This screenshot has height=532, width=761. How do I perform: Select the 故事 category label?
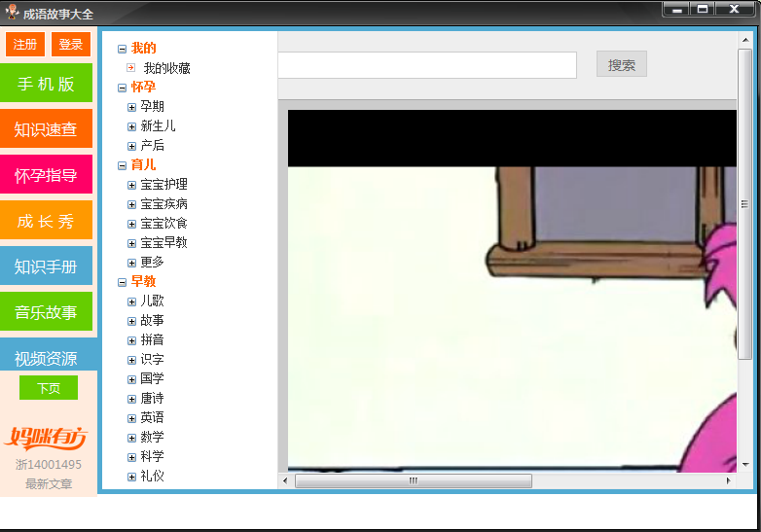coord(153,321)
